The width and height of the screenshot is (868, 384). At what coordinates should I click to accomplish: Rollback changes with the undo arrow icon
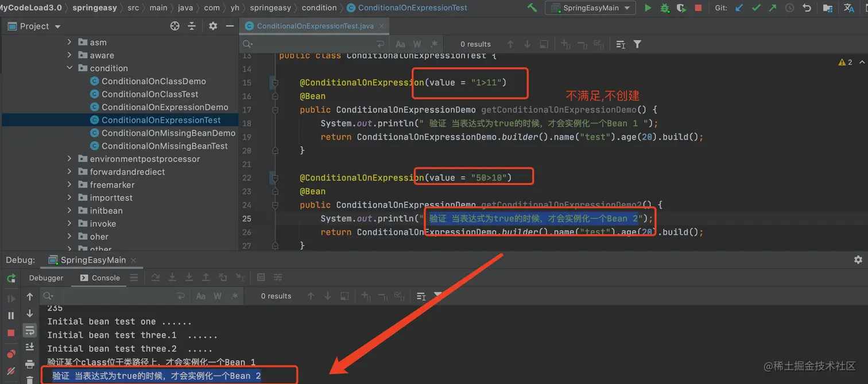pyautogui.click(x=807, y=8)
